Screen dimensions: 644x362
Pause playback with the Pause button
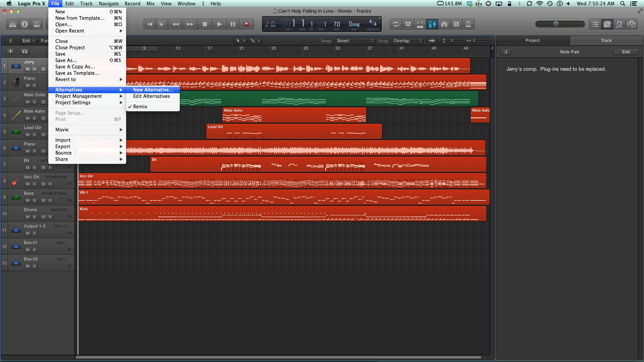(x=233, y=24)
